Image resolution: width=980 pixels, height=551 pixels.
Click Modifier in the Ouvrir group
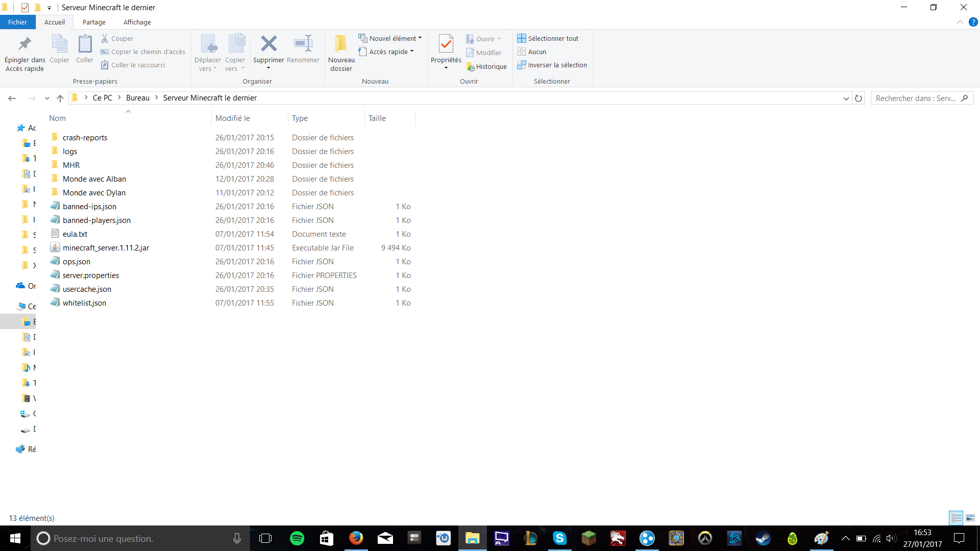click(x=483, y=53)
